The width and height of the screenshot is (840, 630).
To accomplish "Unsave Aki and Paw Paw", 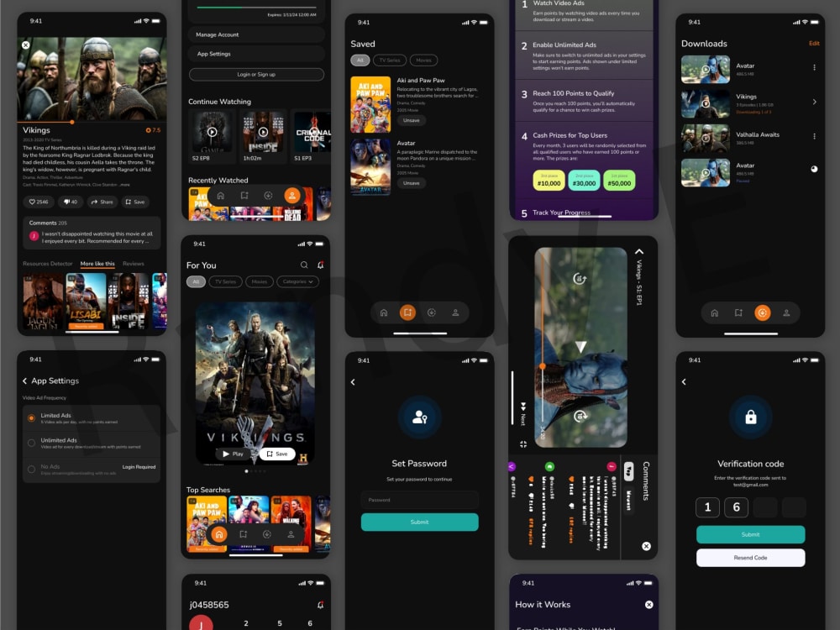I will pos(412,120).
